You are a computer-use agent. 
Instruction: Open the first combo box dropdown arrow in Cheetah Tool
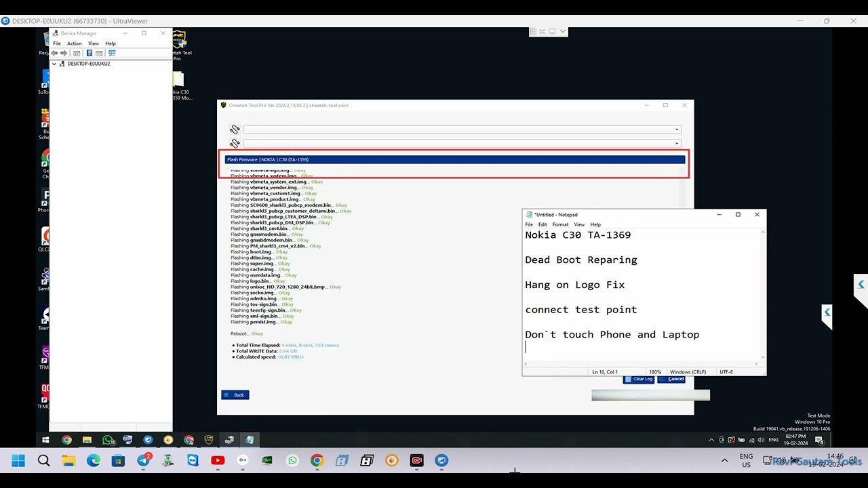coord(676,129)
